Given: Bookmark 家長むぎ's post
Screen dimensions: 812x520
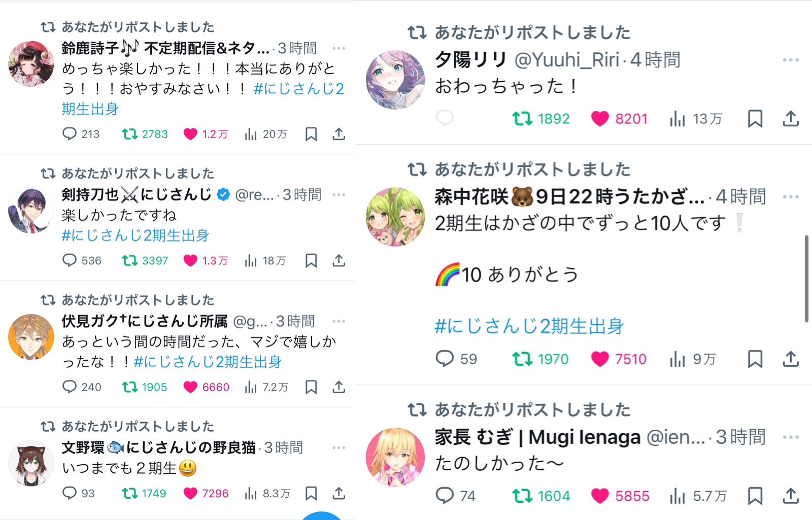Looking at the screenshot, I should (755, 496).
